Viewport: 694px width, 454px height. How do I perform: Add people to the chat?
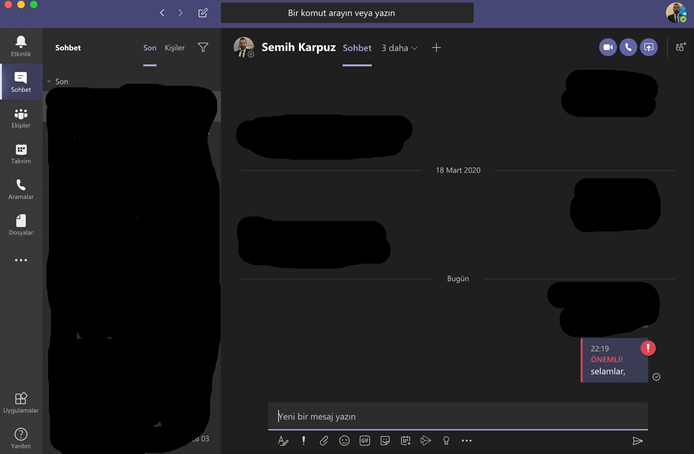pyautogui.click(x=680, y=47)
